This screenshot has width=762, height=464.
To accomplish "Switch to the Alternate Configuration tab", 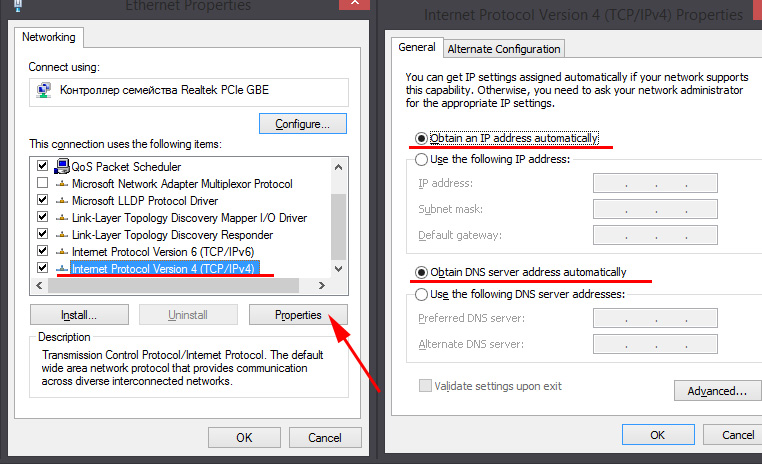I will [504, 49].
